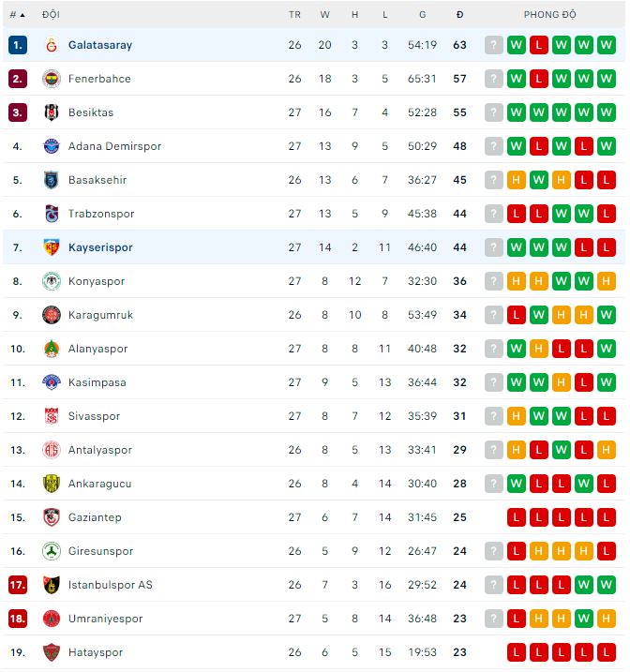Open the Adana Demirspor team page

114,146
